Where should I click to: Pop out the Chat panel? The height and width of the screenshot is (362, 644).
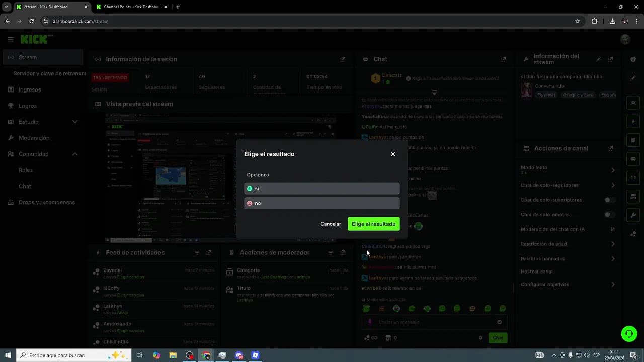pyautogui.click(x=503, y=59)
